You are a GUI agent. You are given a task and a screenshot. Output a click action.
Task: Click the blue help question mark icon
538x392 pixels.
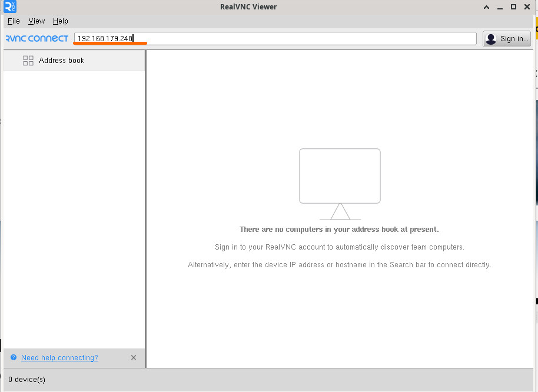pos(14,357)
